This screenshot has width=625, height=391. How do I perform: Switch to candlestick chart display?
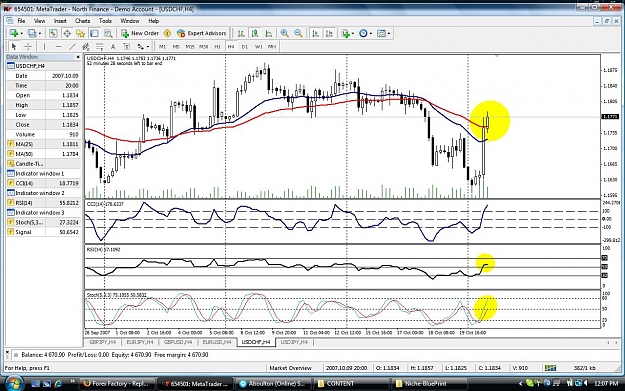point(255,33)
